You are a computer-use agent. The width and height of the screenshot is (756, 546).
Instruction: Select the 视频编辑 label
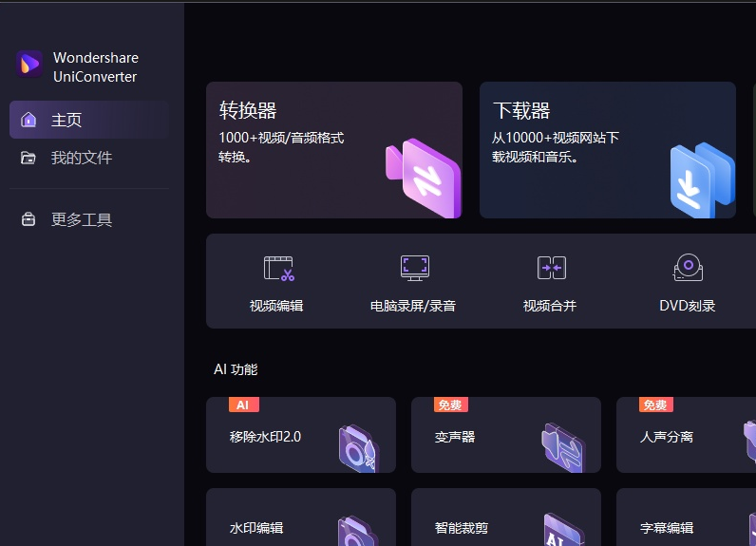(x=276, y=306)
